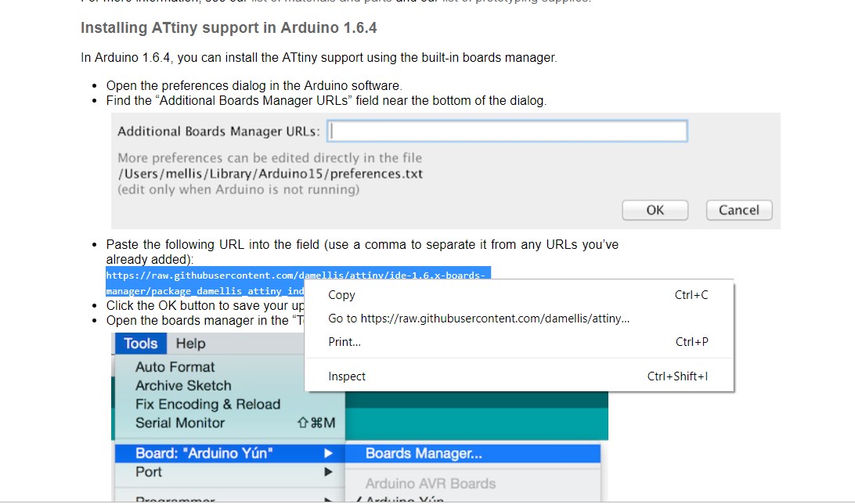Screen dimensions: 855x504
Task: Open Inspect from the context menu
Action: (347, 376)
